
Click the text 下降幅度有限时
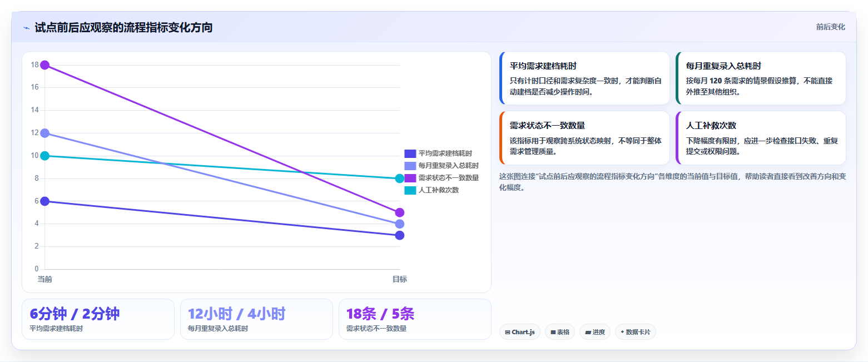click(712, 141)
